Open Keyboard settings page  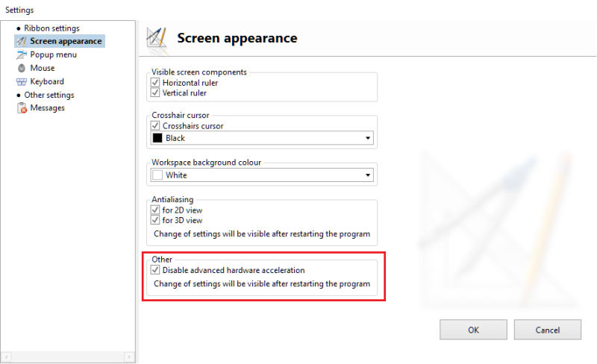(x=47, y=81)
